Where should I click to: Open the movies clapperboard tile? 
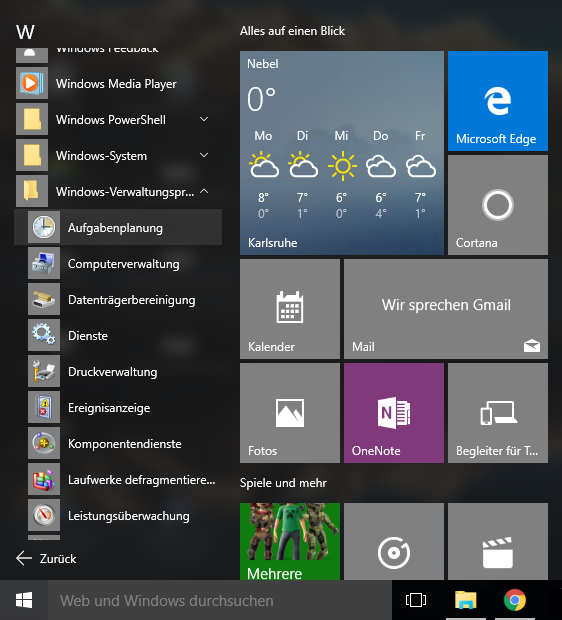(498, 541)
